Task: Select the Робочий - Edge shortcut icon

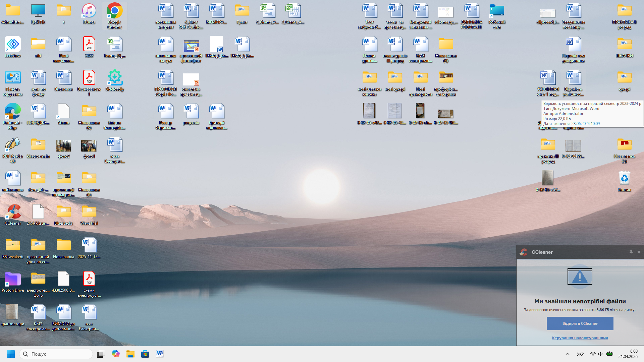Action: click(x=13, y=116)
